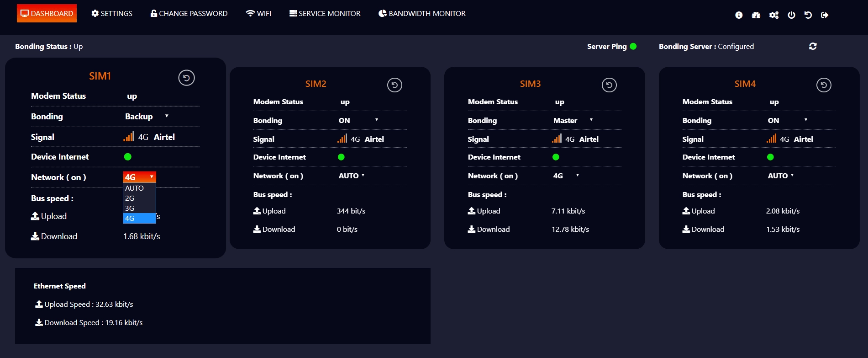Open SIM3 Network dropdown showing 4G
Screen dimensions: 868x358
[566, 176]
